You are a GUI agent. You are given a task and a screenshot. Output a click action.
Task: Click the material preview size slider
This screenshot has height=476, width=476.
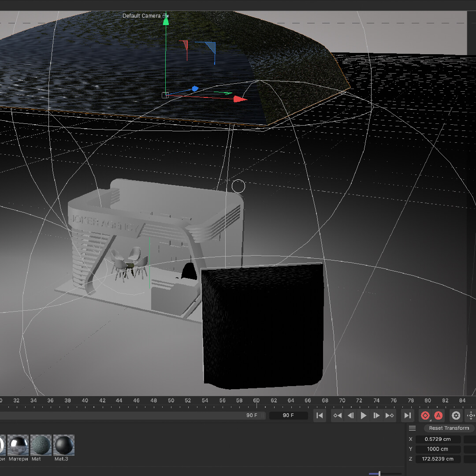[379, 474]
